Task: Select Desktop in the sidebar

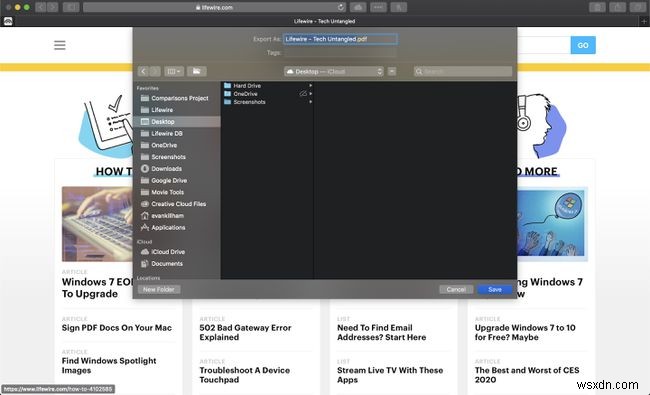Action: (177, 121)
